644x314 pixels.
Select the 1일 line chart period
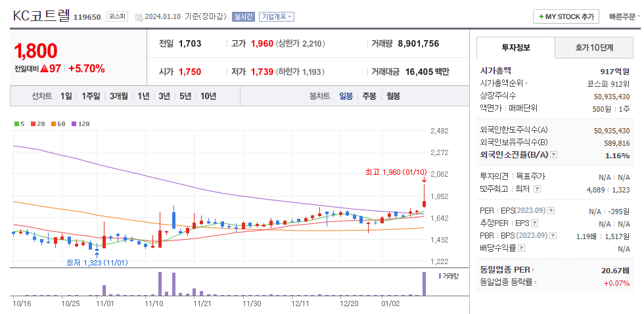[66, 97]
